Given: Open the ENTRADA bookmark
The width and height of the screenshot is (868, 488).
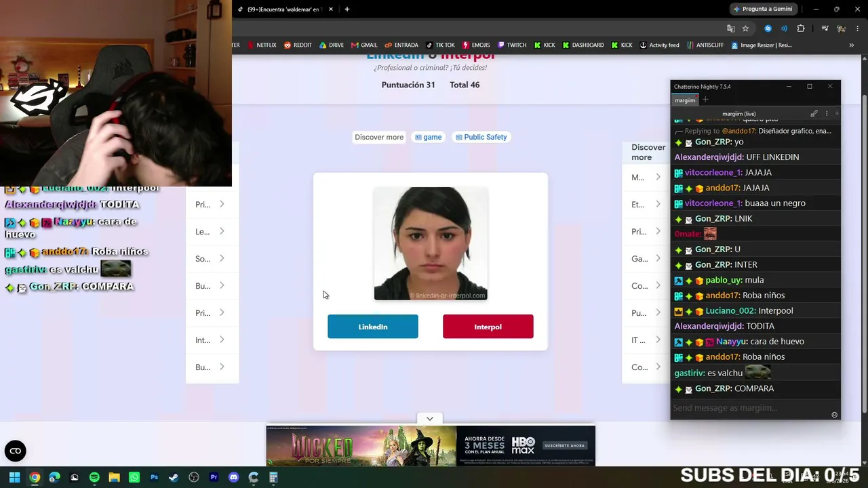Looking at the screenshot, I should 401,45.
